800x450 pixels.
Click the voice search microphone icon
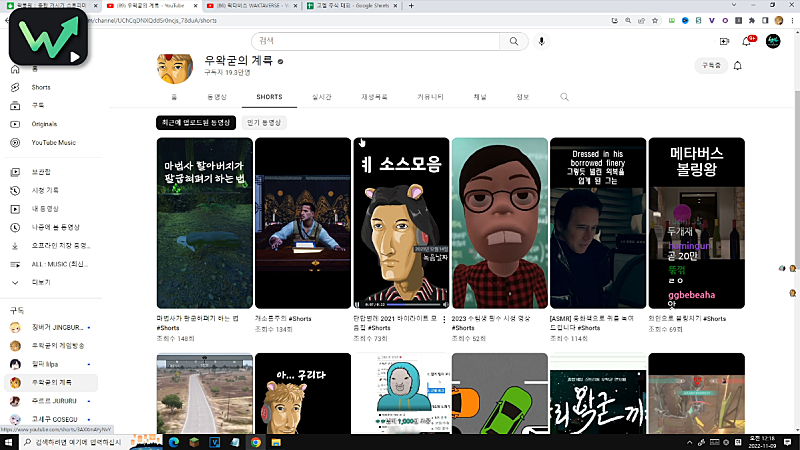click(x=542, y=41)
